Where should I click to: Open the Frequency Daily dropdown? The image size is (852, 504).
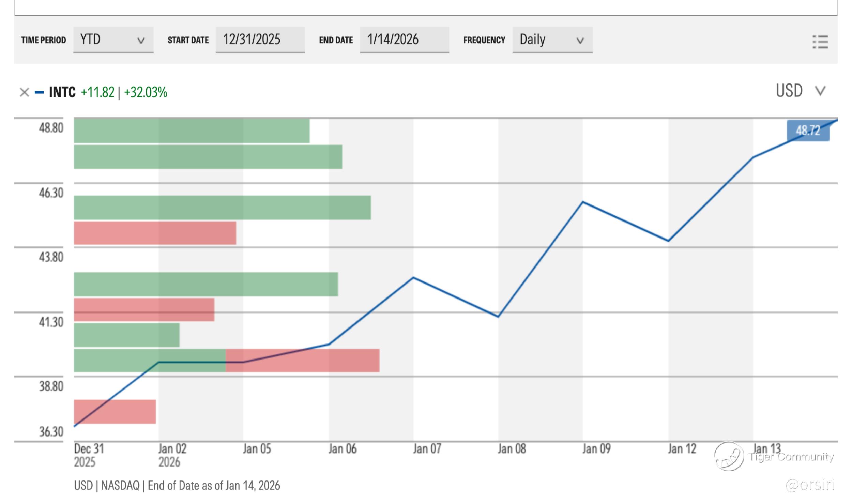click(552, 40)
